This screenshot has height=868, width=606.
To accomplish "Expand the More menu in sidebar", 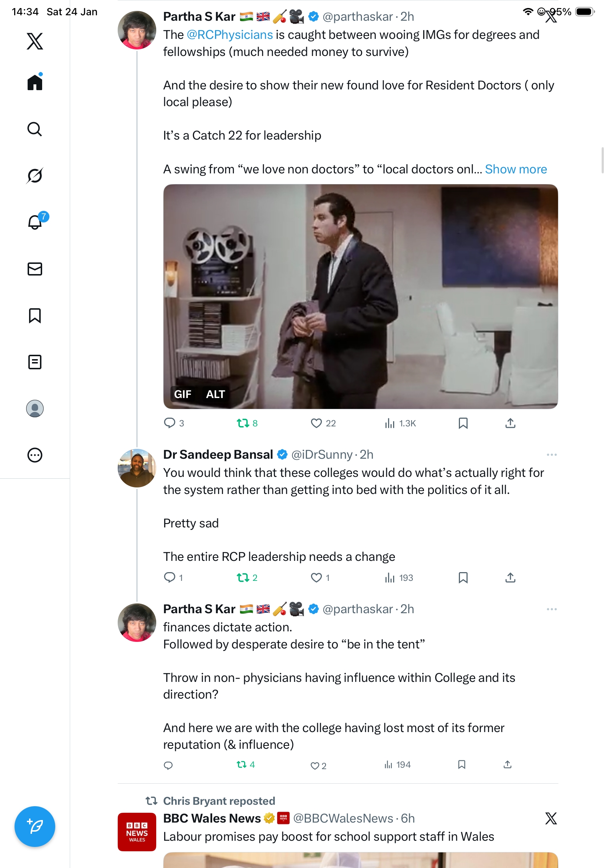I will point(35,455).
